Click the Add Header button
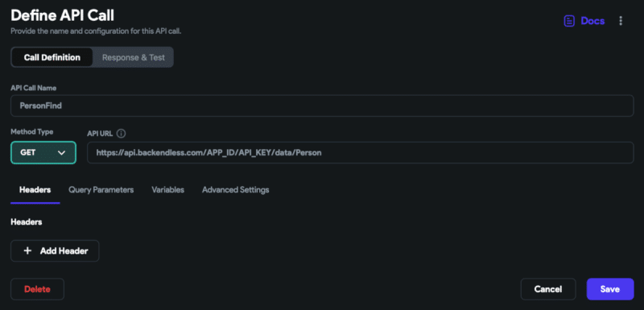 tap(55, 251)
